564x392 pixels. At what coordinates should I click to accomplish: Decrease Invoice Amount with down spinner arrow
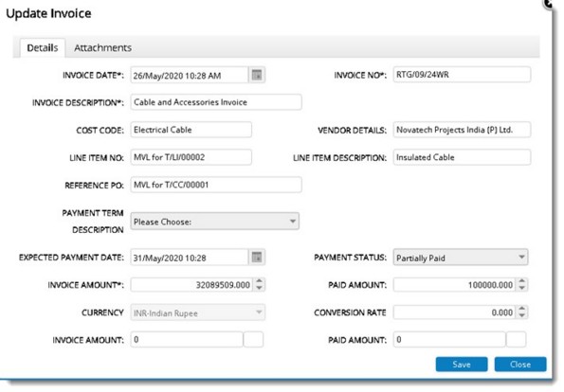(x=260, y=288)
